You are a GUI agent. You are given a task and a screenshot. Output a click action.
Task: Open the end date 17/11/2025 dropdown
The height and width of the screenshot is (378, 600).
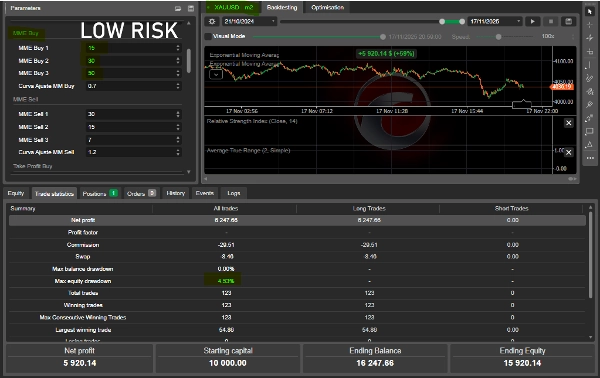pos(495,21)
